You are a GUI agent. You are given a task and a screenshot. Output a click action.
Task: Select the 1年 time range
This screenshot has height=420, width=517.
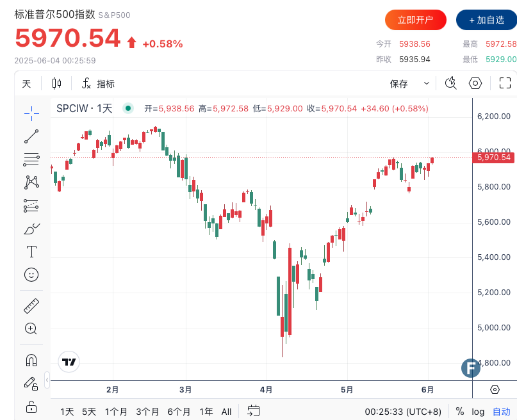coord(206,411)
